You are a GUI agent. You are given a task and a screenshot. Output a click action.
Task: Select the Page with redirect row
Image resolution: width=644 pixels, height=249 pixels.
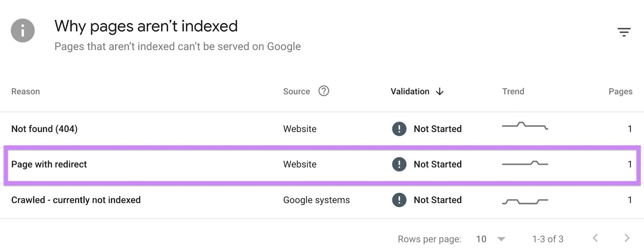(49, 164)
